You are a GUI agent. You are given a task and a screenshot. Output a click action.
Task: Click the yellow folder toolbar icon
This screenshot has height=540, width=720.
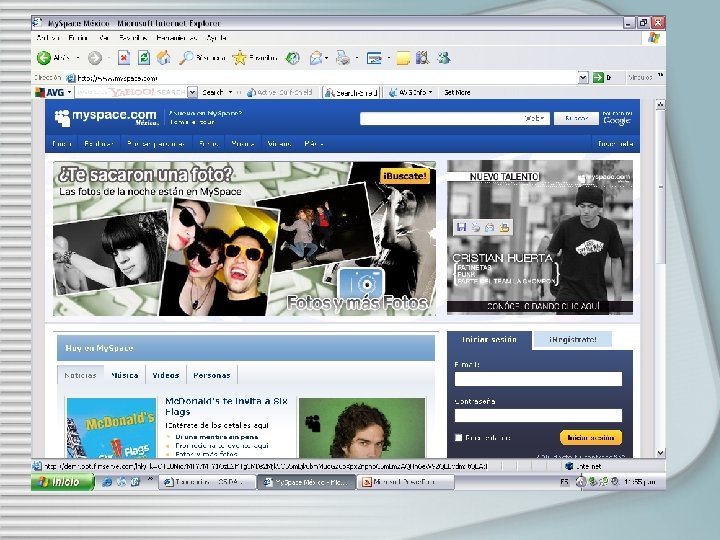(x=403, y=58)
